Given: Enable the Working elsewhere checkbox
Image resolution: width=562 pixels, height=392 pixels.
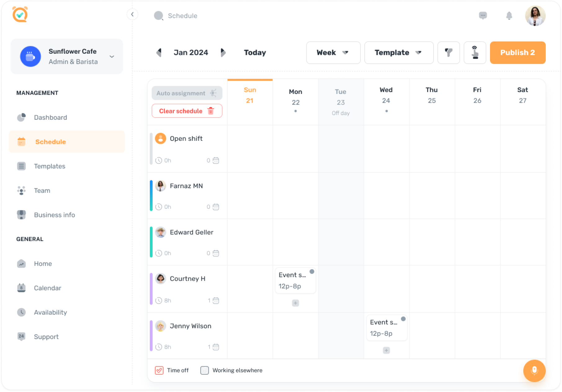Looking at the screenshot, I should pos(204,370).
